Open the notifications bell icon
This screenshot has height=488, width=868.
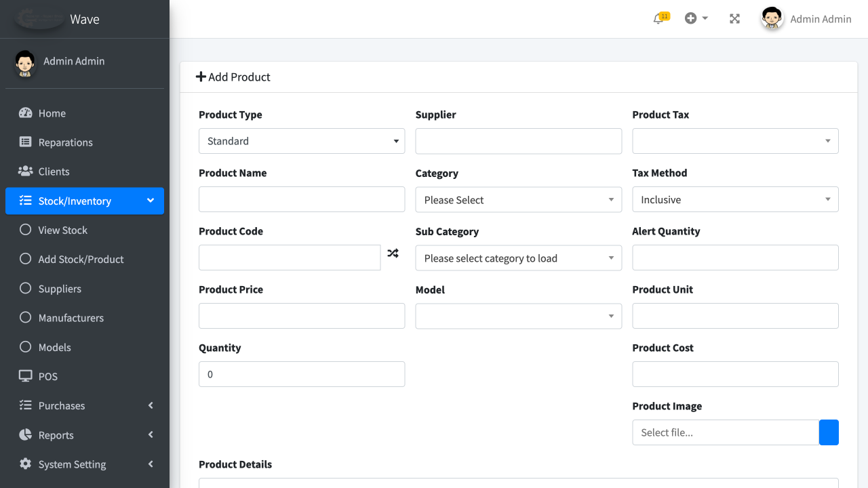[x=658, y=18]
